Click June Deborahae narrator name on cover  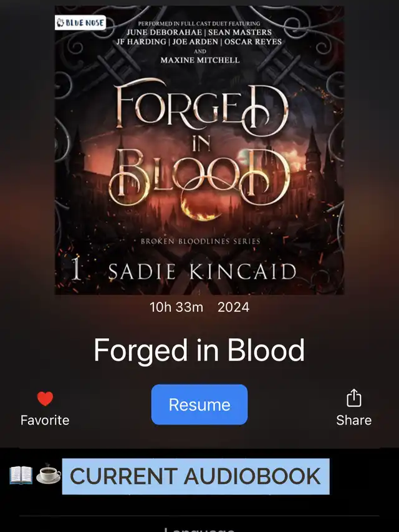164,32
